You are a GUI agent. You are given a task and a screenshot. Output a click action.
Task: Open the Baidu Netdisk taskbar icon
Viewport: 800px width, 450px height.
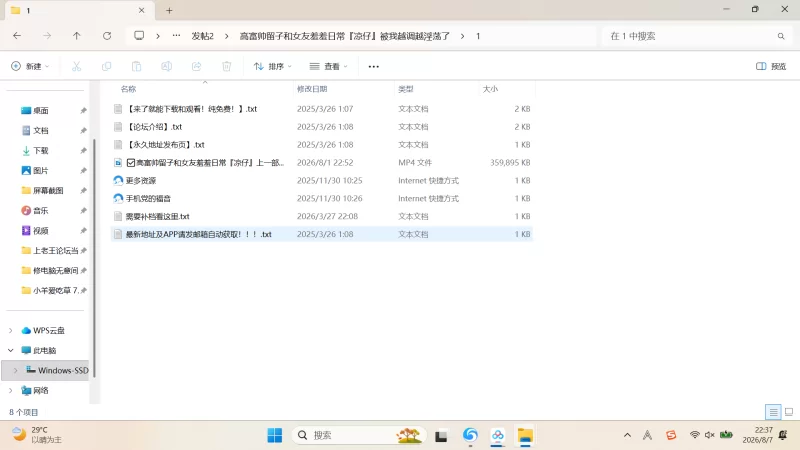pyautogui.click(x=497, y=435)
